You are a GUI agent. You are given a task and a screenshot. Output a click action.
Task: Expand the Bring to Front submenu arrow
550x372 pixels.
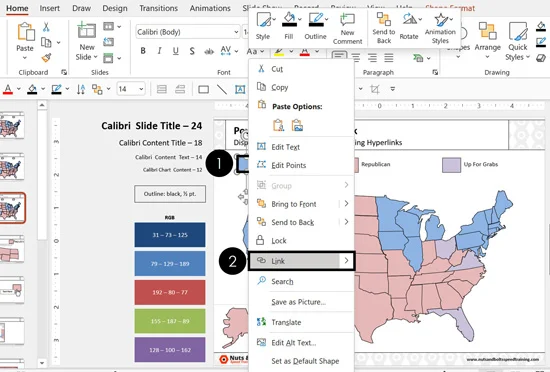(x=346, y=204)
